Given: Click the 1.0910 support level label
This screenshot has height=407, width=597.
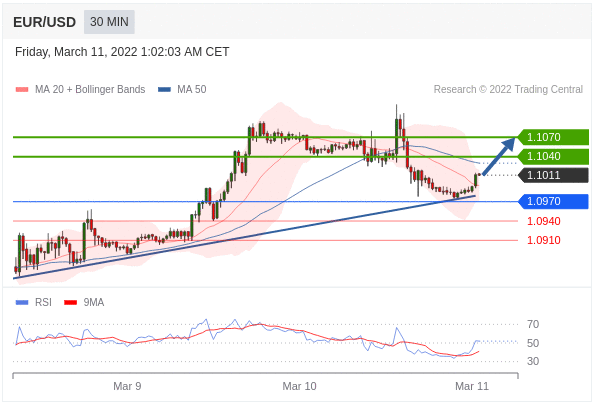Looking at the screenshot, I should [x=544, y=240].
